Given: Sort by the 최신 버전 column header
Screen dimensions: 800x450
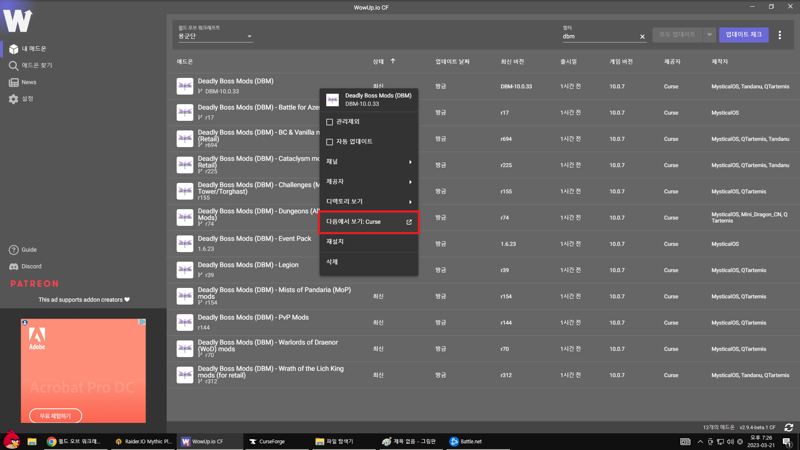Looking at the screenshot, I should (512, 62).
